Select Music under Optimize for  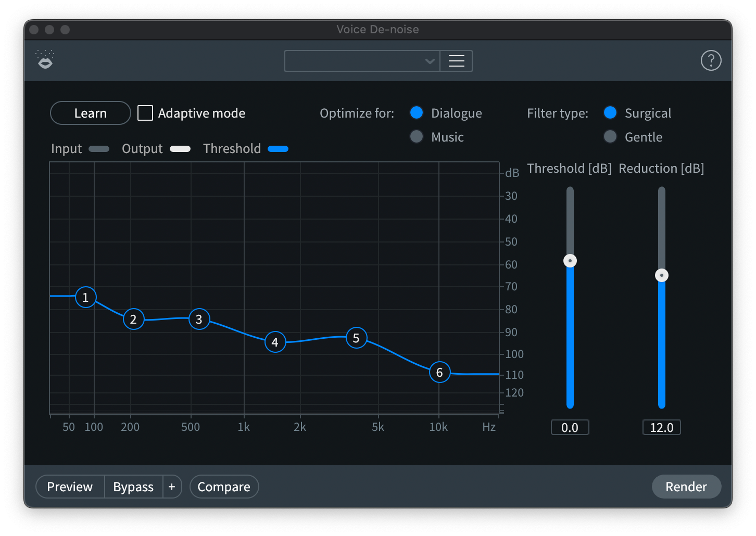point(417,137)
